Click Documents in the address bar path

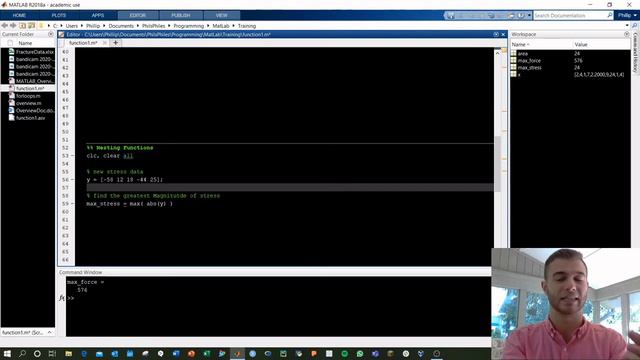pos(121,26)
